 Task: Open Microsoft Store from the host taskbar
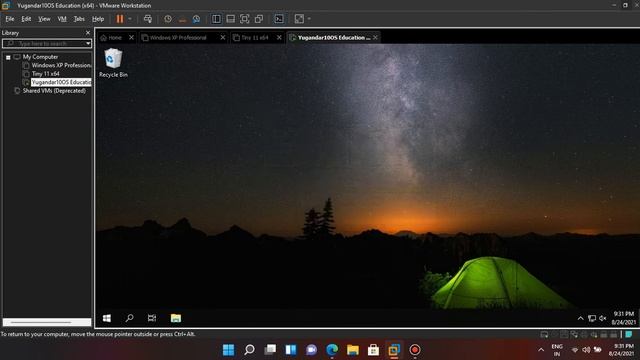tap(373, 350)
